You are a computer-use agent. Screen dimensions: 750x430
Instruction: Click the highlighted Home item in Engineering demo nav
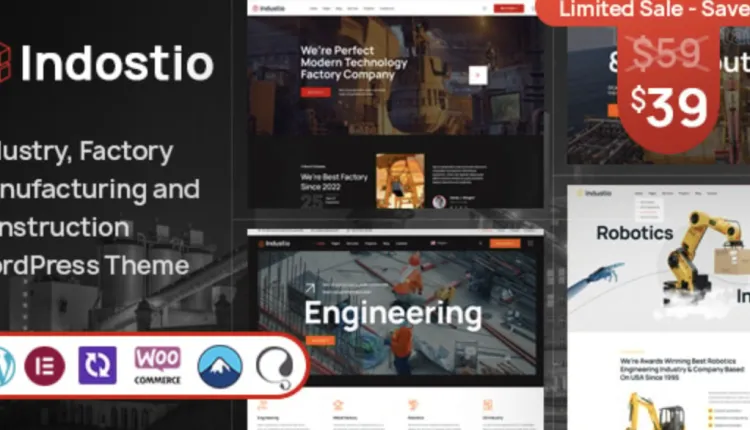pyautogui.click(x=320, y=243)
